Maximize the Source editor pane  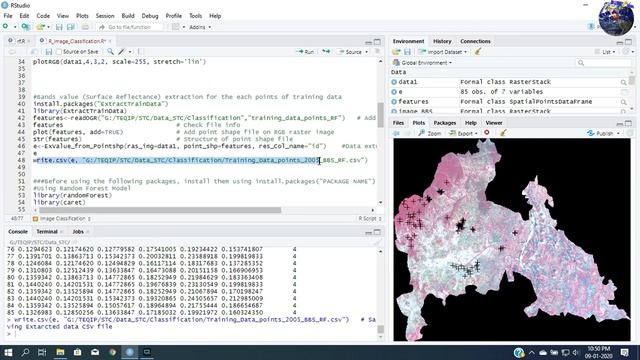click(x=378, y=42)
